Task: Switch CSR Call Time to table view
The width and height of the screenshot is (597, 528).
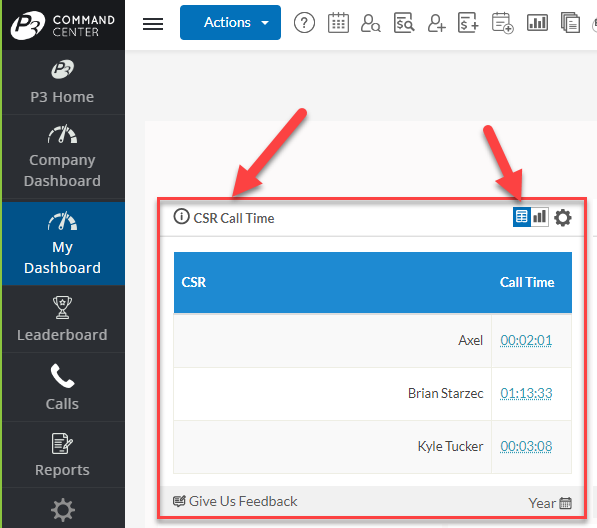Action: [x=522, y=217]
